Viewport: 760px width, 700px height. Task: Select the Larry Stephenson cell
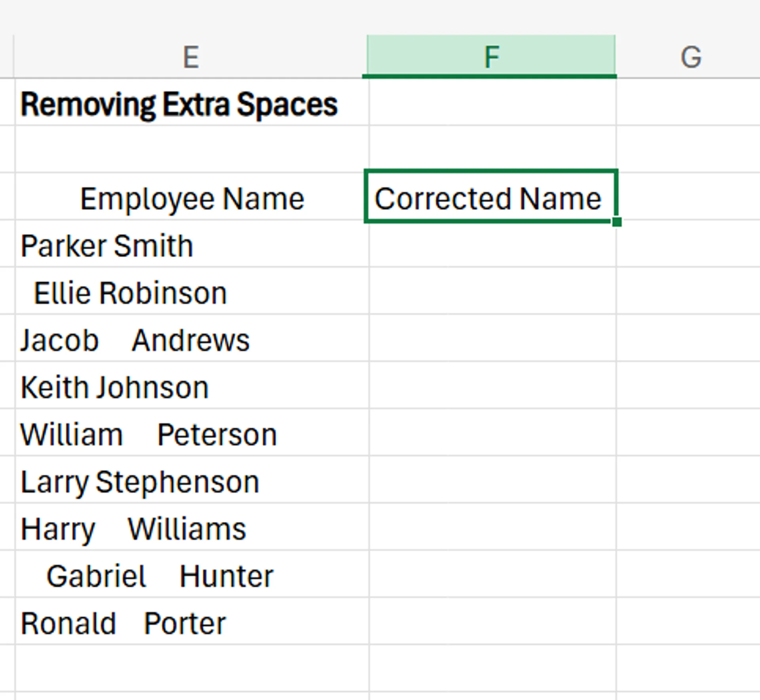click(190, 481)
